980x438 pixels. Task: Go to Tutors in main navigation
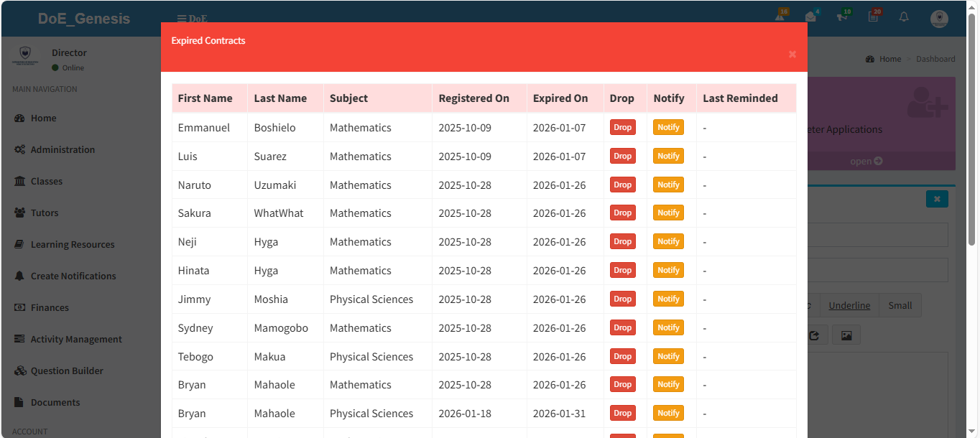coord(45,213)
